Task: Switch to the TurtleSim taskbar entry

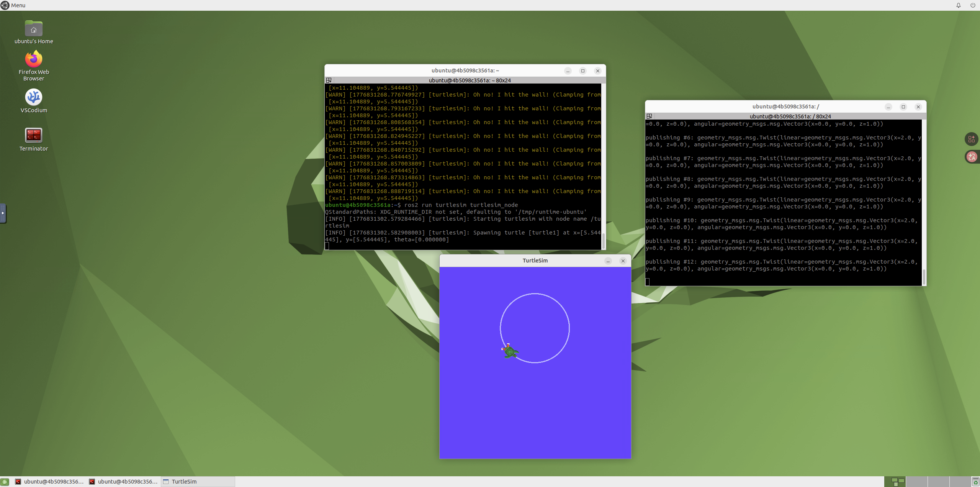Action: [x=198, y=482]
